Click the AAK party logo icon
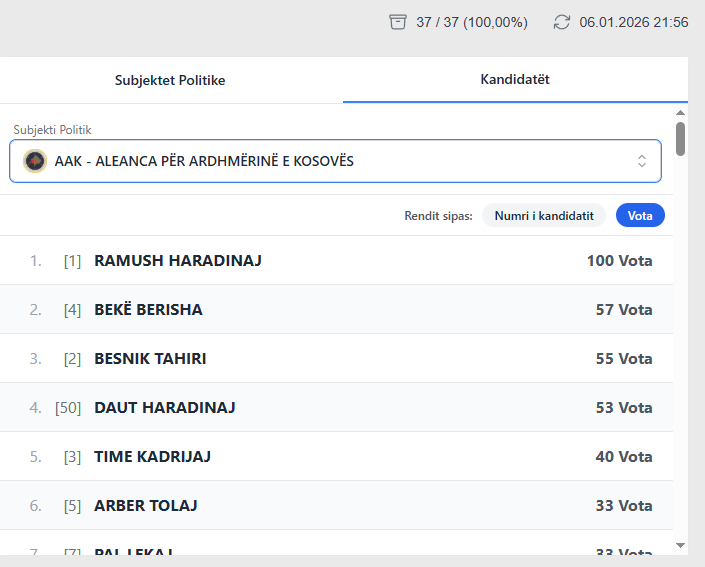The height and width of the screenshot is (567, 705). (35, 161)
